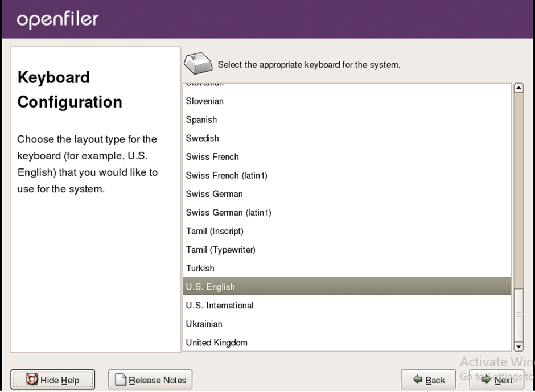535x392 pixels.
Task: Proceed with the Next button
Action: coord(496,379)
